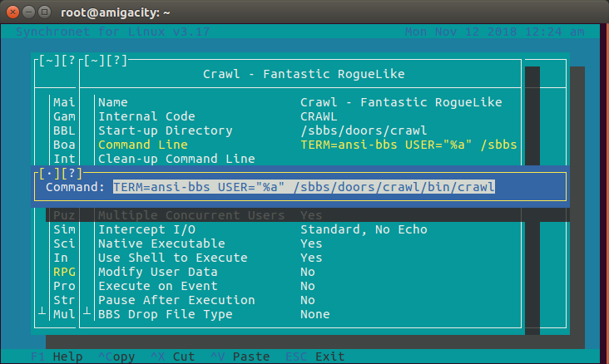The width and height of the screenshot is (609, 364).
Task: Select the 'In' entry in left list
Action: pos(61,258)
